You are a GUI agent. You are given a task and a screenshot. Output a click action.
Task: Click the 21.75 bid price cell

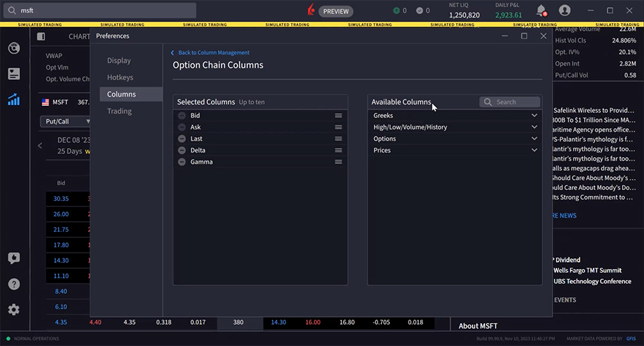point(61,229)
